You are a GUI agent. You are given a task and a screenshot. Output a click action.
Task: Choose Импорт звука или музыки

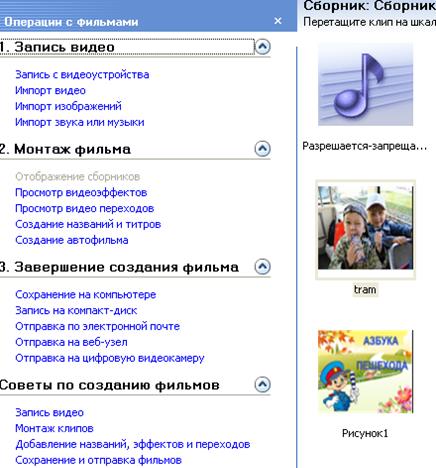pos(80,122)
